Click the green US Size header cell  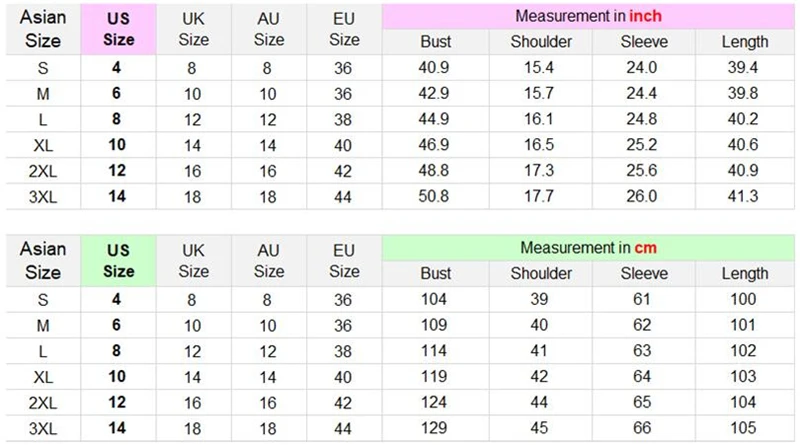click(x=118, y=261)
